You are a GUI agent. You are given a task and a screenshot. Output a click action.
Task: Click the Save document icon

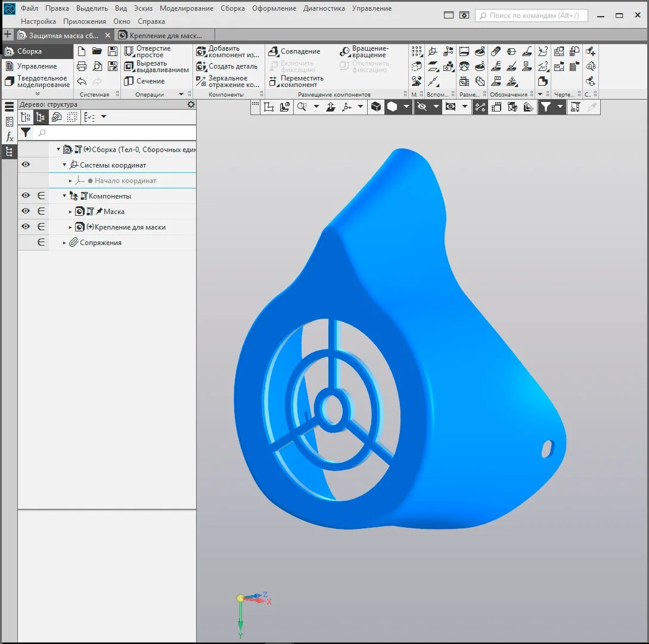pos(112,51)
